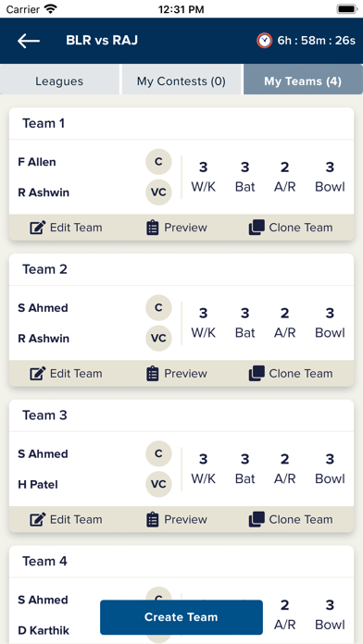Screen dimensions: 363x644
Task: Tap Team 1 Edit Team pencil icon
Action: point(37,228)
